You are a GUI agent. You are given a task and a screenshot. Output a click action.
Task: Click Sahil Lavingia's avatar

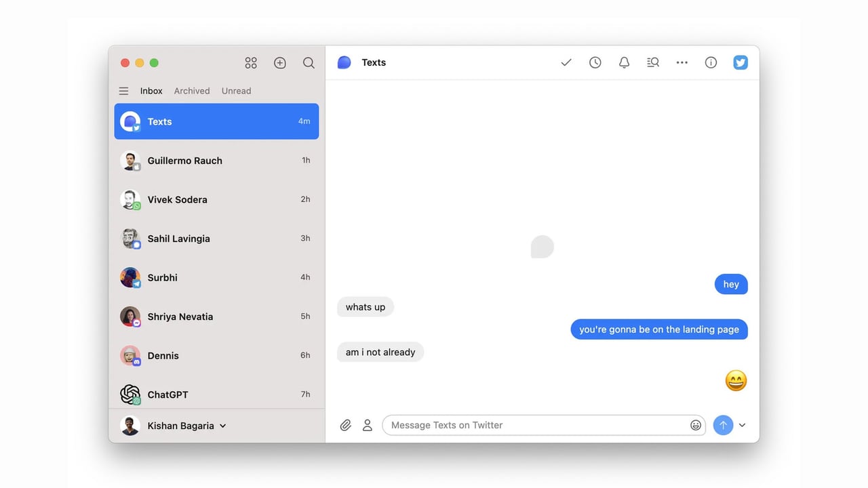(130, 239)
